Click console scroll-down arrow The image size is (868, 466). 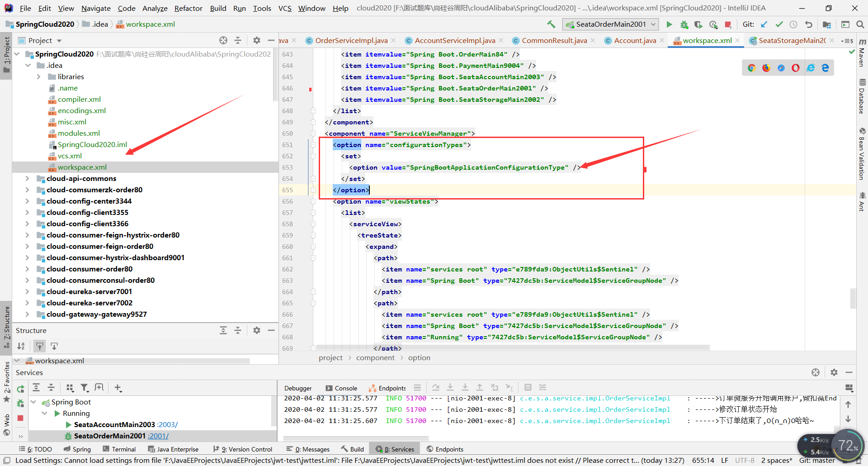click(848, 419)
